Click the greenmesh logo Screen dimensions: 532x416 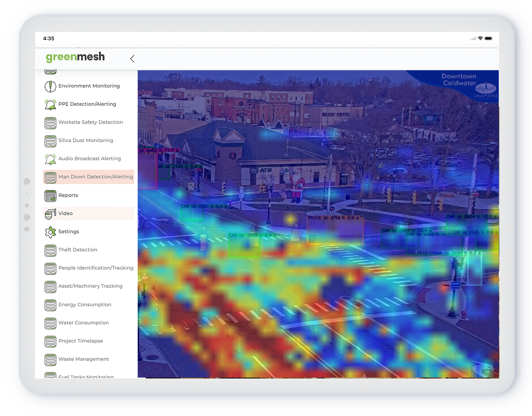tap(75, 57)
